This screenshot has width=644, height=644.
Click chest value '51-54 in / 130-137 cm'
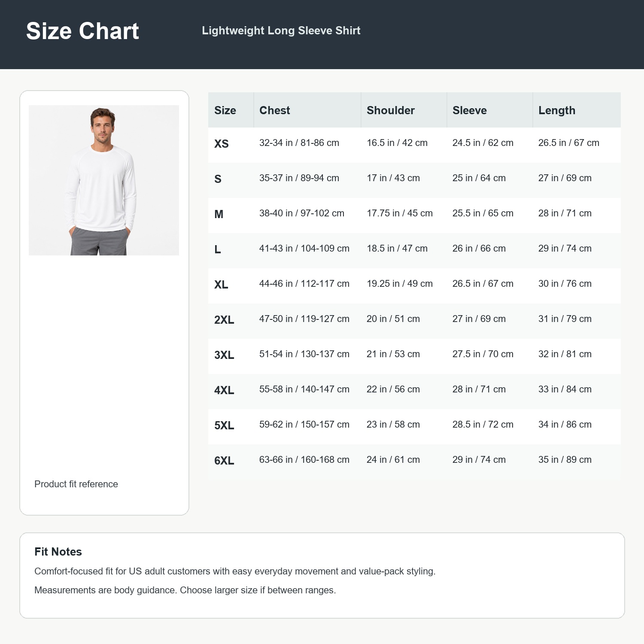coord(304,354)
